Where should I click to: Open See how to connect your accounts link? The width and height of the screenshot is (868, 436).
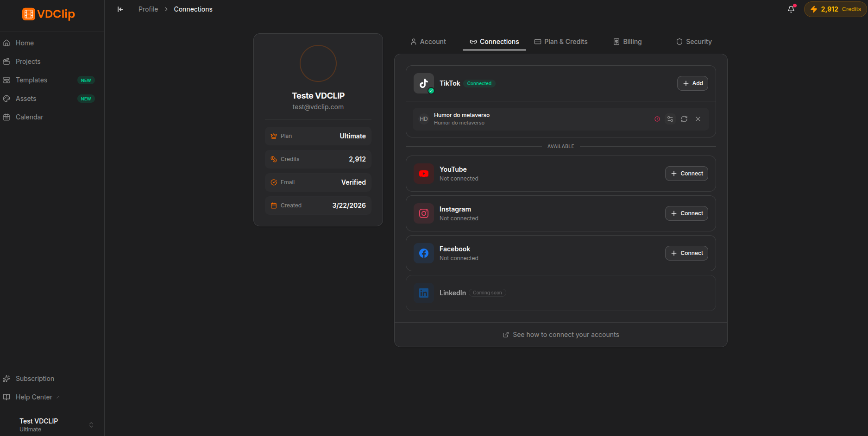[x=561, y=335]
